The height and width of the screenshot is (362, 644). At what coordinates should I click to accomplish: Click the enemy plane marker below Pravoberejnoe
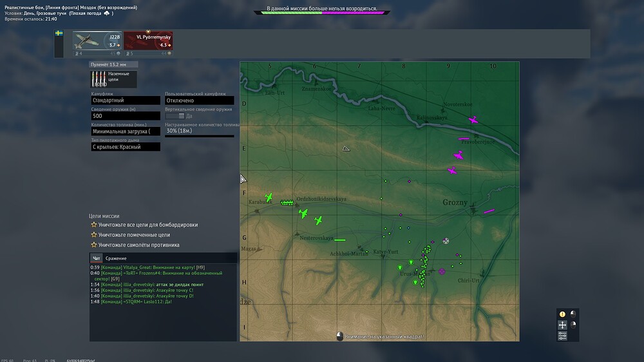coord(459,155)
